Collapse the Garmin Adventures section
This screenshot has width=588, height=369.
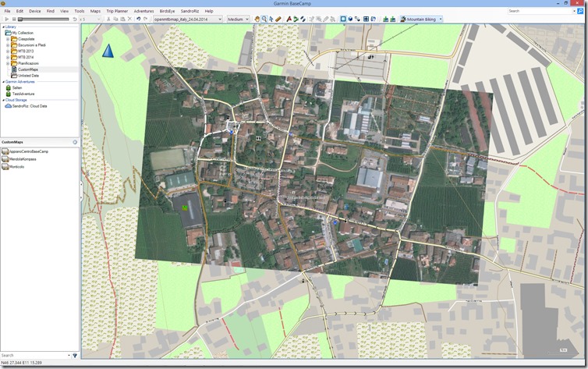[3, 82]
